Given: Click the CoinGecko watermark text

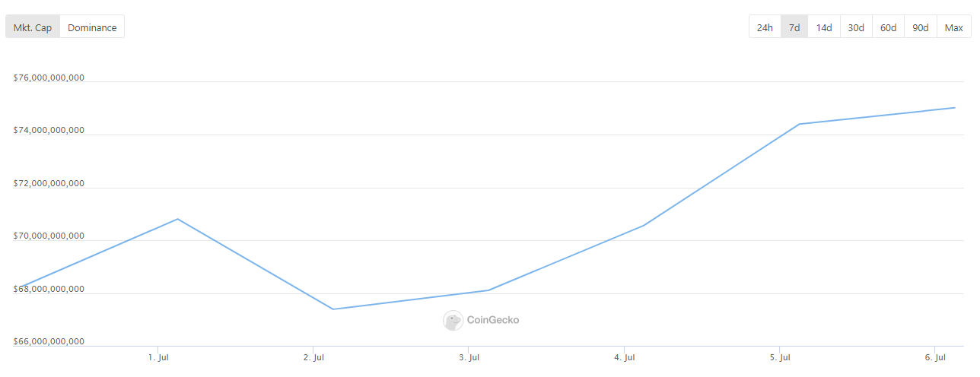Looking at the screenshot, I should [493, 320].
